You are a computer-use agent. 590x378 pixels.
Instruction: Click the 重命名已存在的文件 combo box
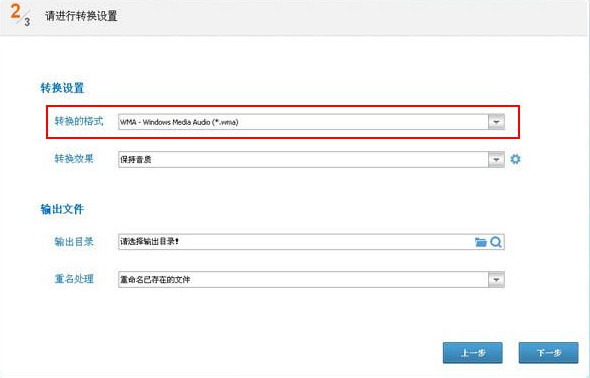(311, 279)
